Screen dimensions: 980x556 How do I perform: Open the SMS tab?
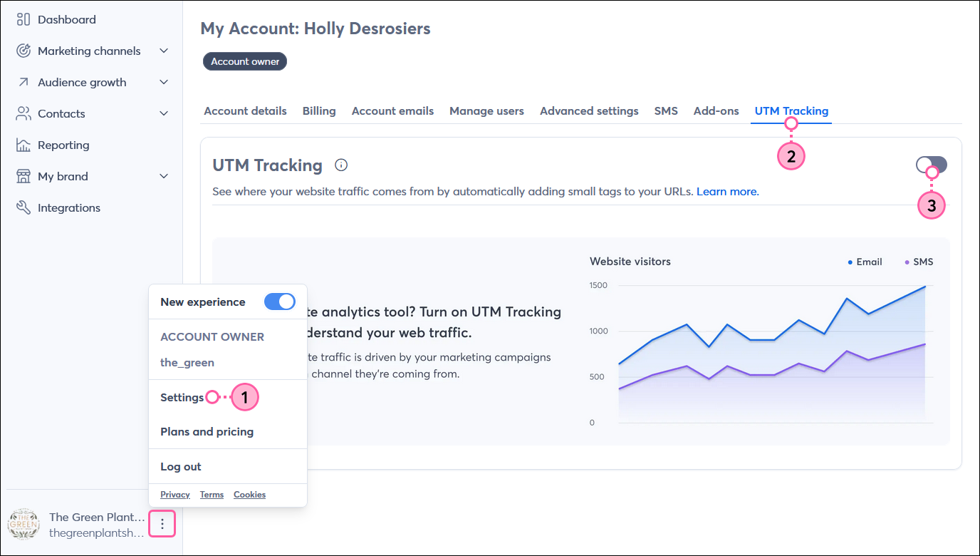pyautogui.click(x=666, y=111)
